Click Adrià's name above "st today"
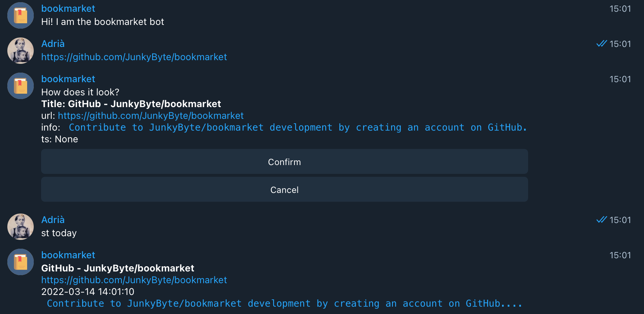The height and width of the screenshot is (314, 644). point(53,220)
